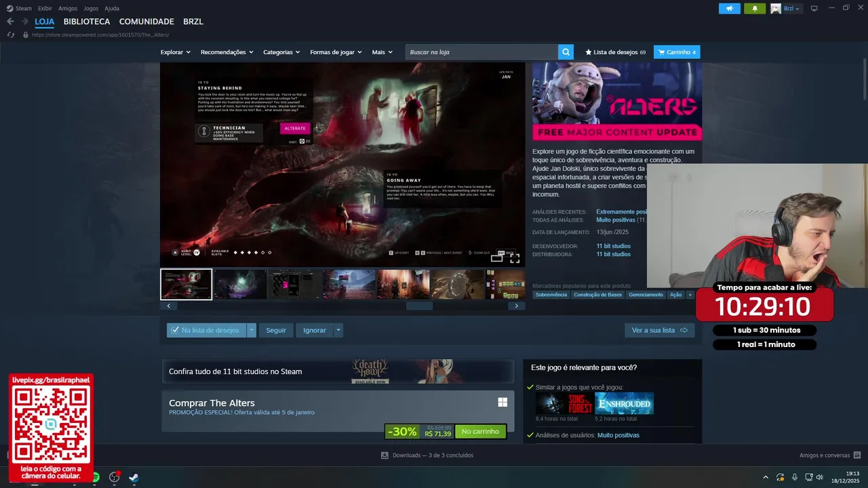Click Ver a sua lista button
Viewport: 868px width, 488px height.
(660, 330)
